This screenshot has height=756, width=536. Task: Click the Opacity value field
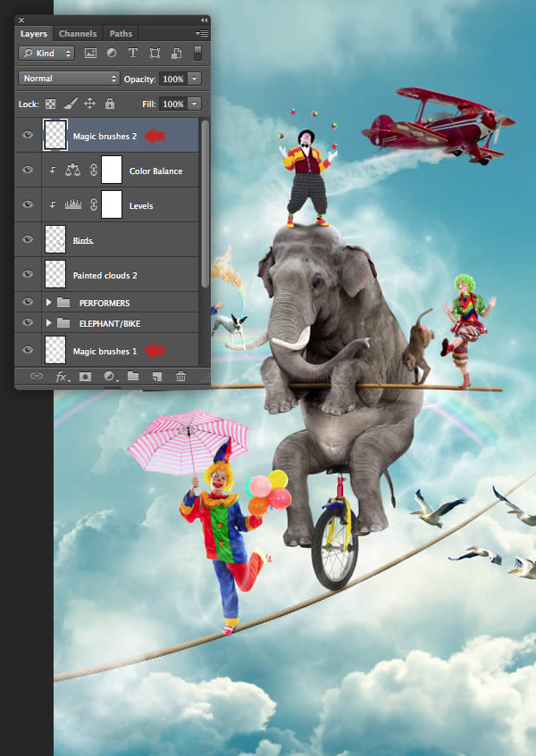click(173, 79)
